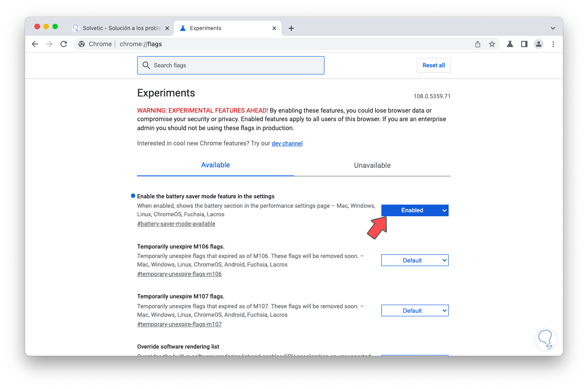Click the #battery-saver-mode-available anchor link
This screenshot has height=389, width=588.
tap(176, 224)
